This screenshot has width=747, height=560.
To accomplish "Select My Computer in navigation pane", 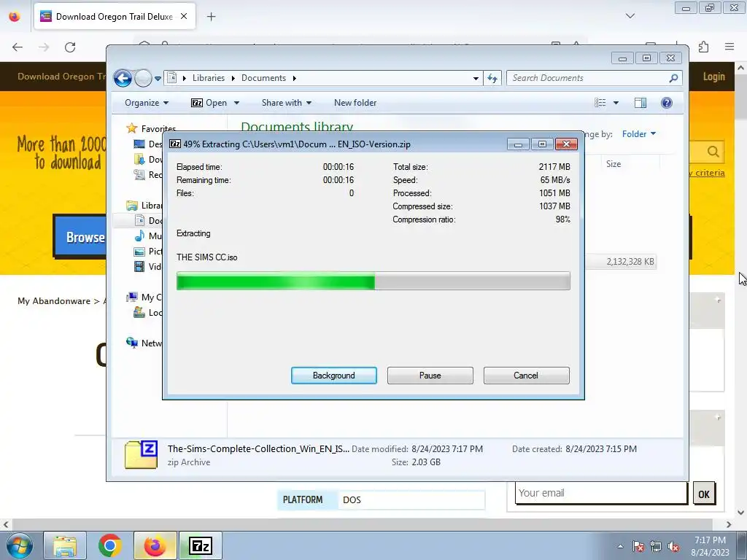I will (x=144, y=297).
